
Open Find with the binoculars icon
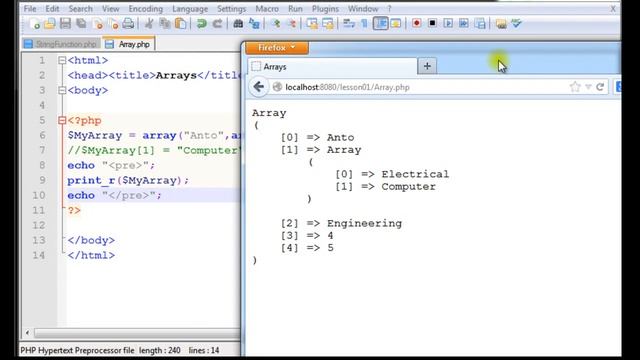point(238,24)
